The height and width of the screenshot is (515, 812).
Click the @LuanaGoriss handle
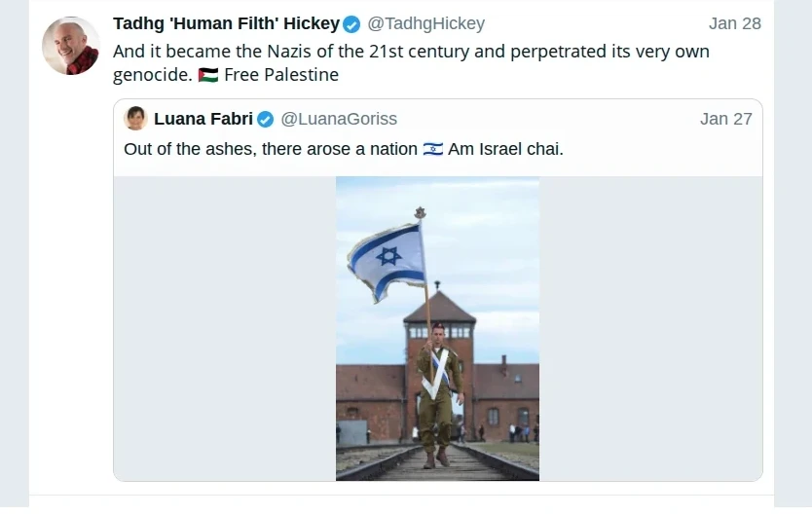point(339,119)
